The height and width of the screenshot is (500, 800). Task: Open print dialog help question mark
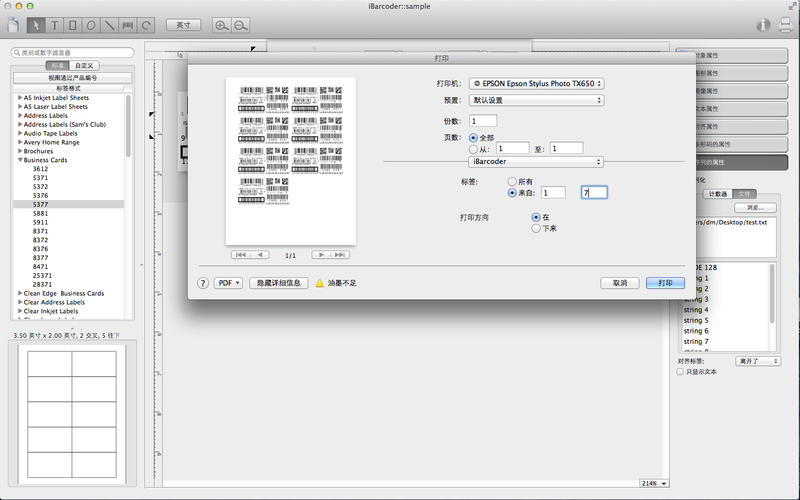point(203,283)
